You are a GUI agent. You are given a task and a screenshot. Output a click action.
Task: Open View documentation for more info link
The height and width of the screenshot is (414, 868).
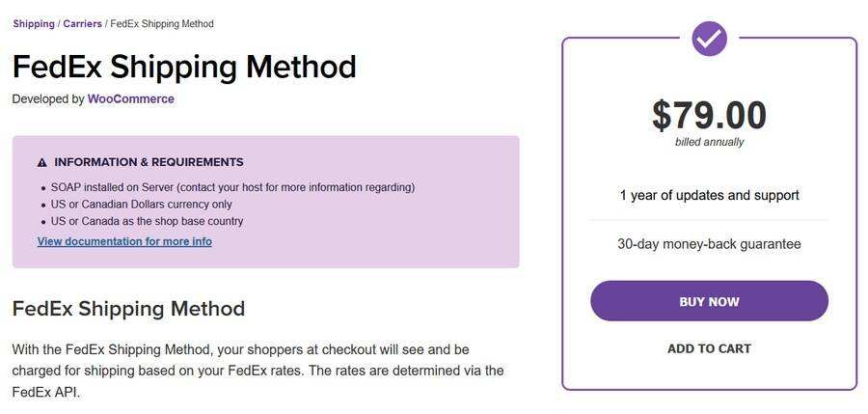124,241
